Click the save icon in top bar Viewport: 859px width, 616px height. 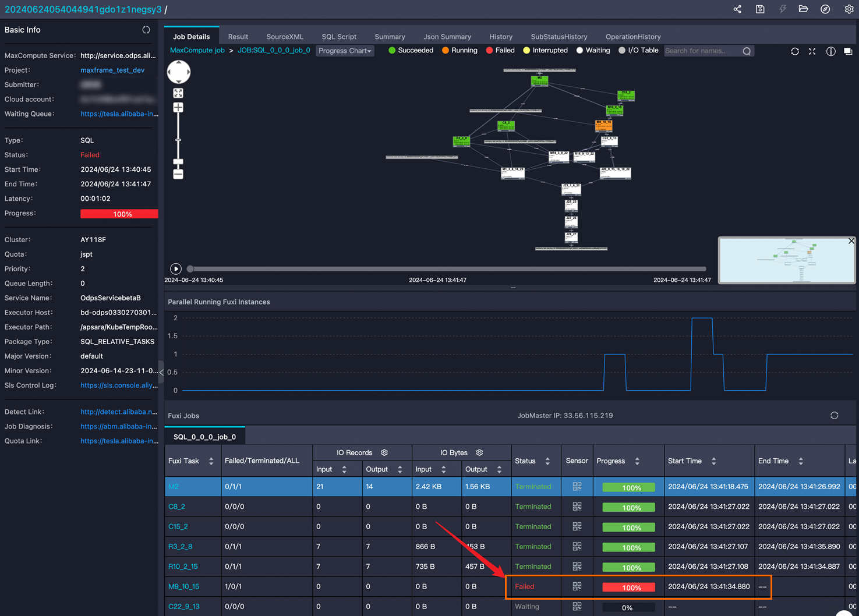tap(760, 9)
